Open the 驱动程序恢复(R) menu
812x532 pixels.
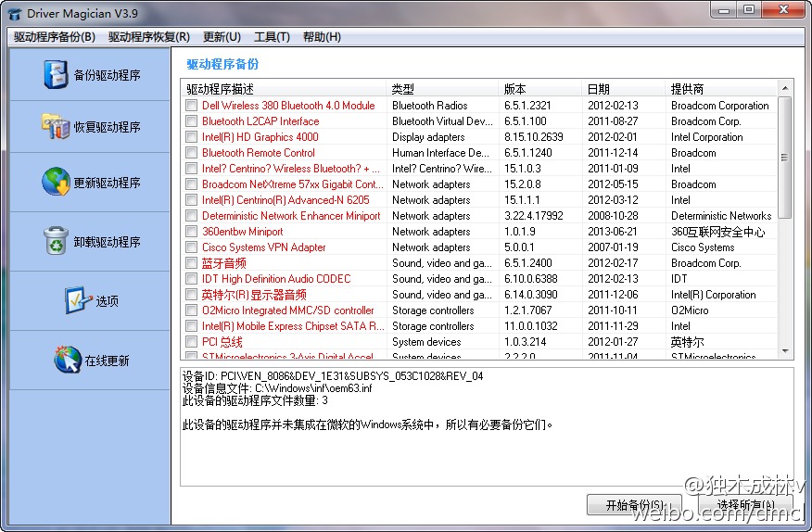click(149, 37)
